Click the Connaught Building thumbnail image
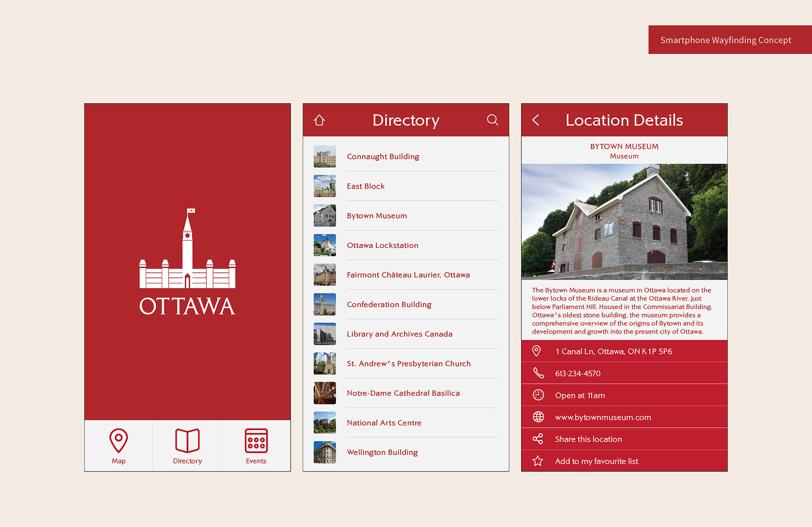 tap(325, 156)
